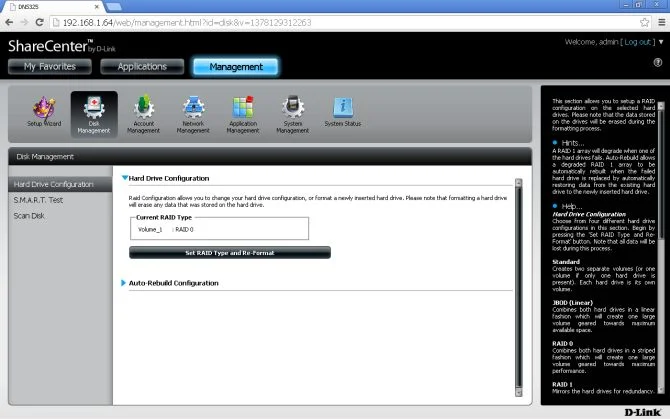Switch to Applications tab

tap(142, 67)
